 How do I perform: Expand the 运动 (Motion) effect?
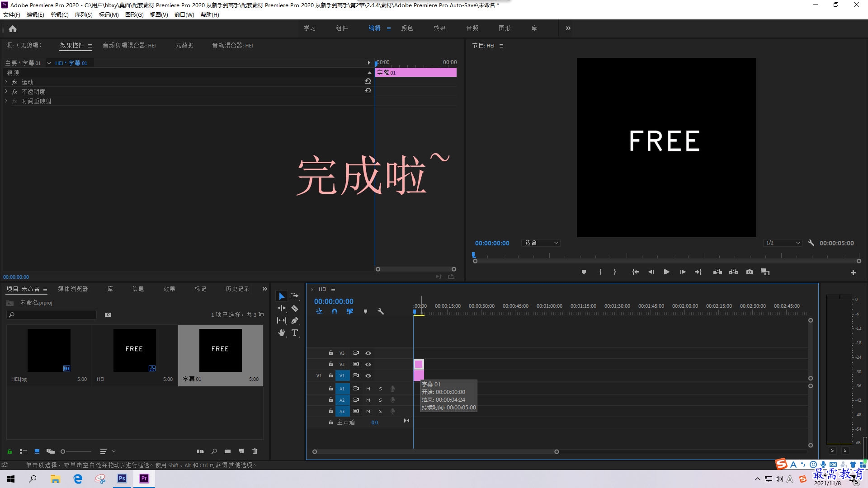pyautogui.click(x=6, y=82)
